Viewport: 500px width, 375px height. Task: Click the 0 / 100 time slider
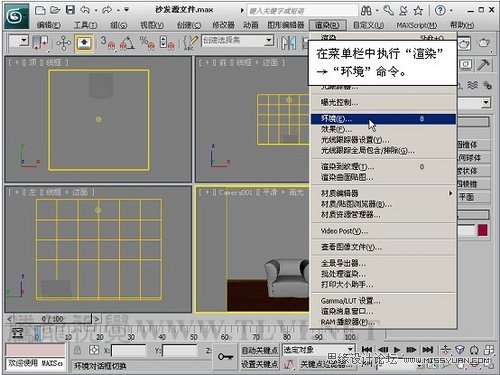pyautogui.click(x=53, y=319)
